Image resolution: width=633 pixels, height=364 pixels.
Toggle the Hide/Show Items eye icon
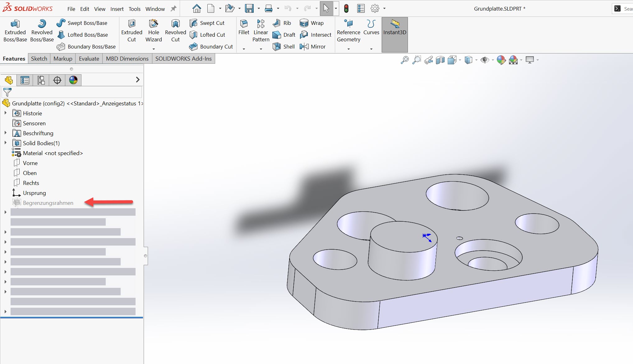pos(484,60)
